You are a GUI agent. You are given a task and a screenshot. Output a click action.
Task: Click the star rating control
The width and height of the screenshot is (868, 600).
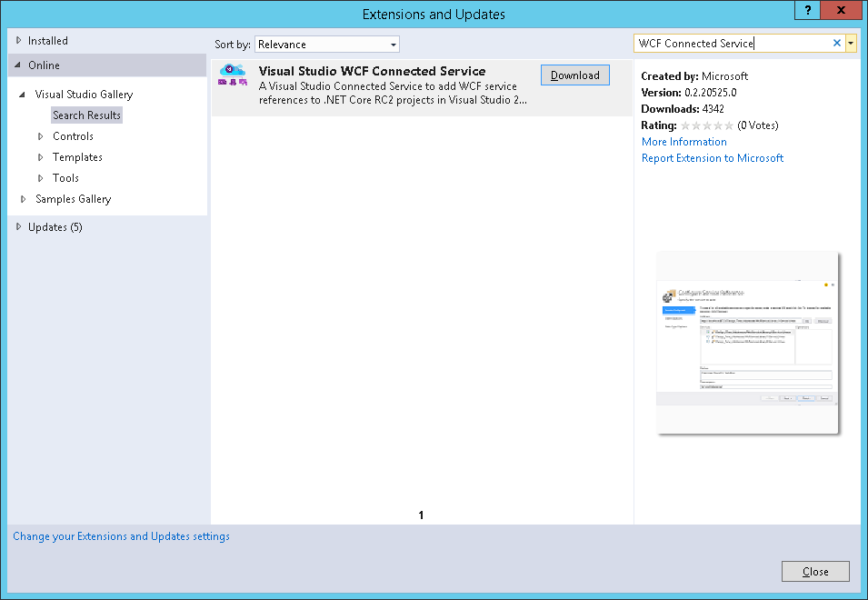coord(707,125)
